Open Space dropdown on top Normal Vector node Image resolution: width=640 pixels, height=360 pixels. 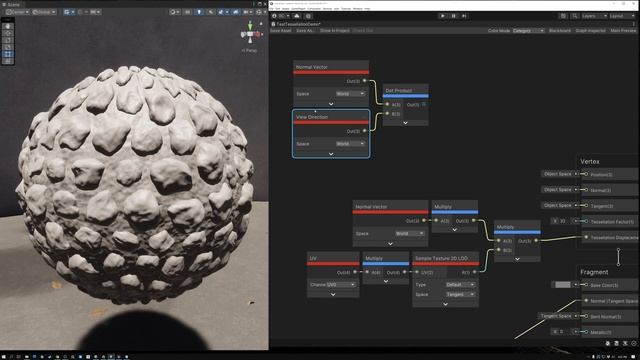[350, 94]
